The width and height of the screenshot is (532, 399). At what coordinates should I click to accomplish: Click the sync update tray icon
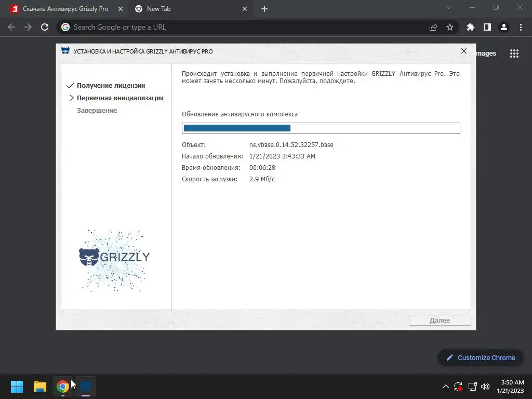point(458,387)
